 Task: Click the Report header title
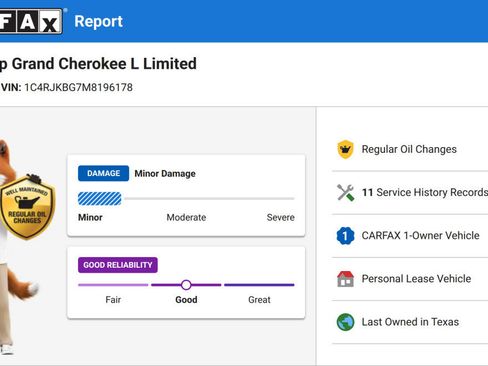point(98,21)
